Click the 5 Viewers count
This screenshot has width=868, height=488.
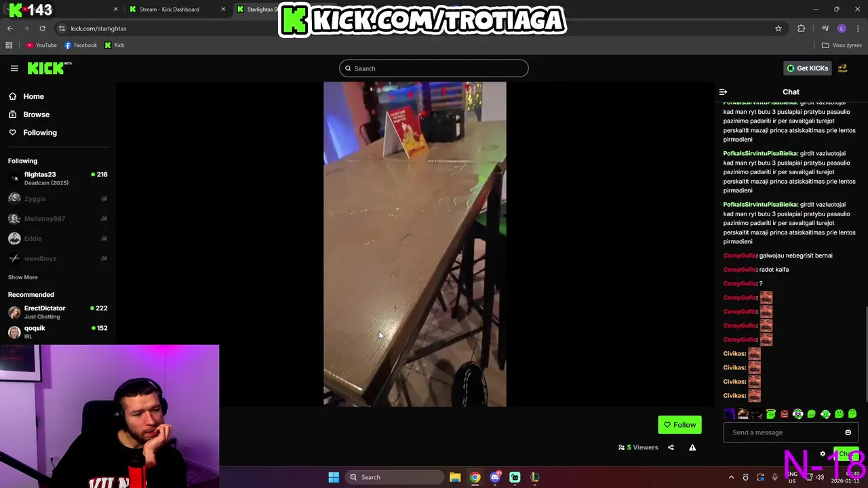tap(638, 447)
